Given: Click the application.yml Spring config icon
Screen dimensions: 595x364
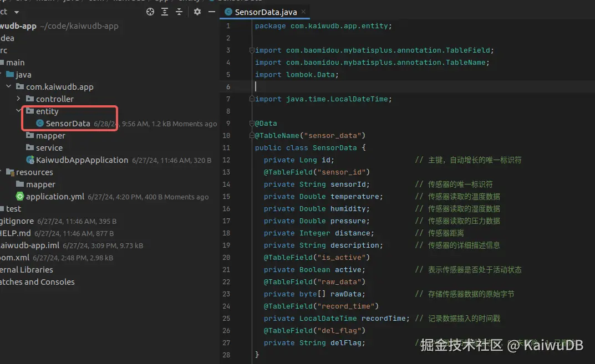Looking at the screenshot, I should pos(20,197).
